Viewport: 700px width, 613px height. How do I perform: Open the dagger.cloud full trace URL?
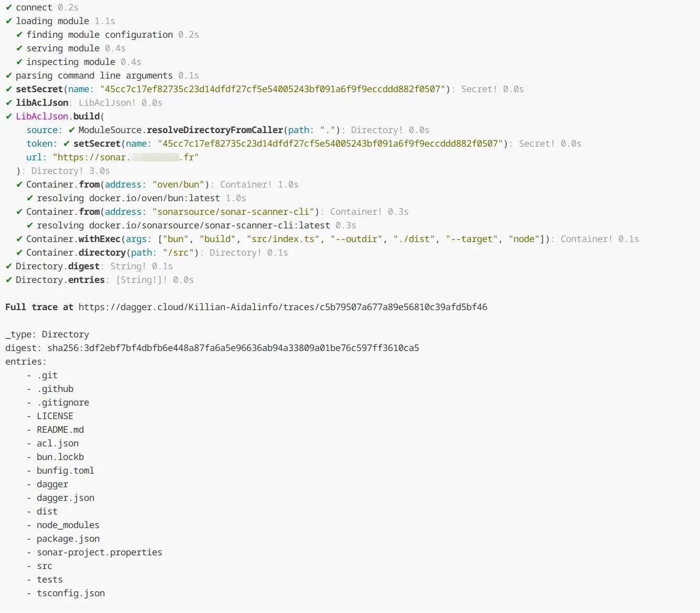pos(283,307)
